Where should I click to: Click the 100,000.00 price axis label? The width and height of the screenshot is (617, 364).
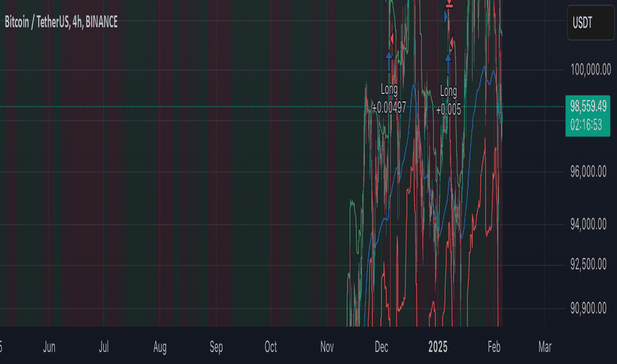tap(591, 69)
